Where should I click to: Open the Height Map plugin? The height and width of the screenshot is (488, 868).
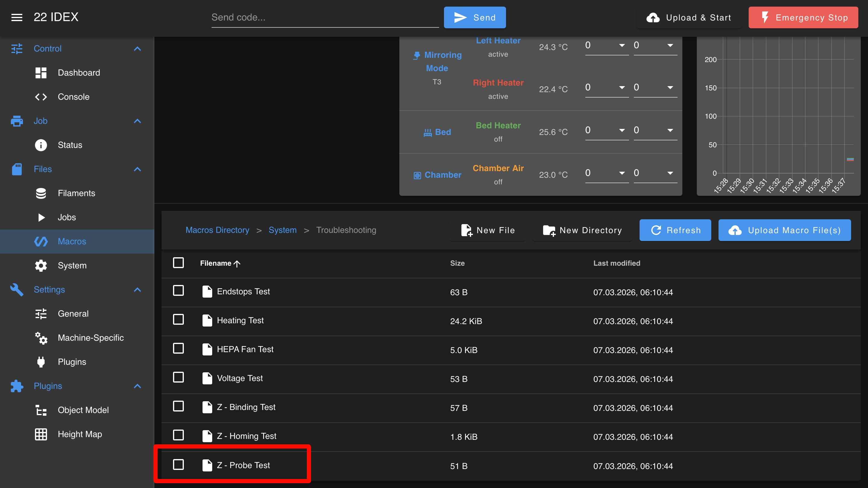click(77, 434)
